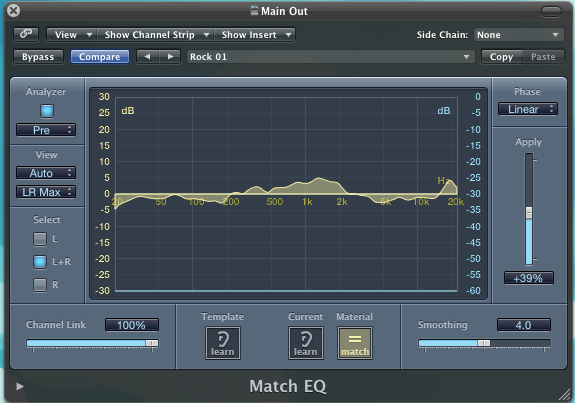Viewport: 575px width, 403px height.
Task: Click the Material match equals button
Action: [355, 343]
